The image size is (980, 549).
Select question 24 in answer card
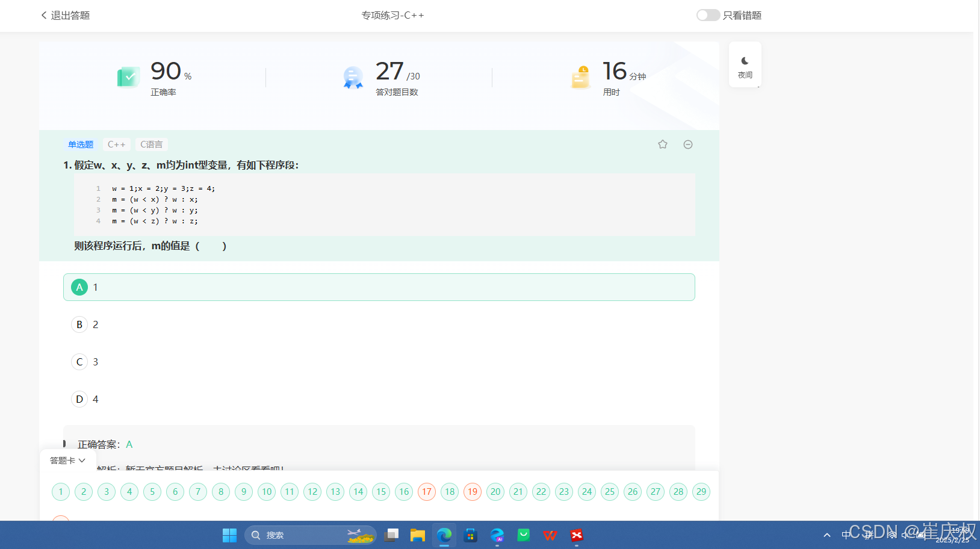(587, 492)
